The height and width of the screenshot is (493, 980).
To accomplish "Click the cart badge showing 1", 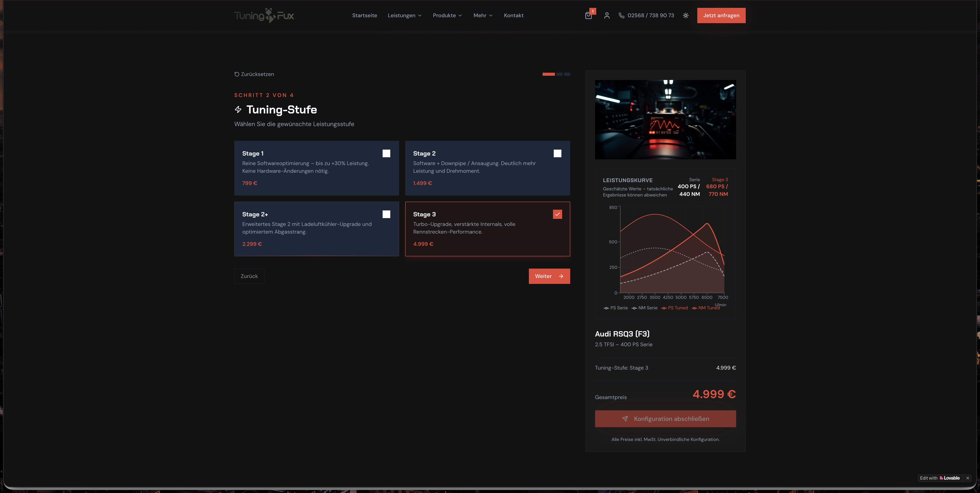I will tap(593, 11).
